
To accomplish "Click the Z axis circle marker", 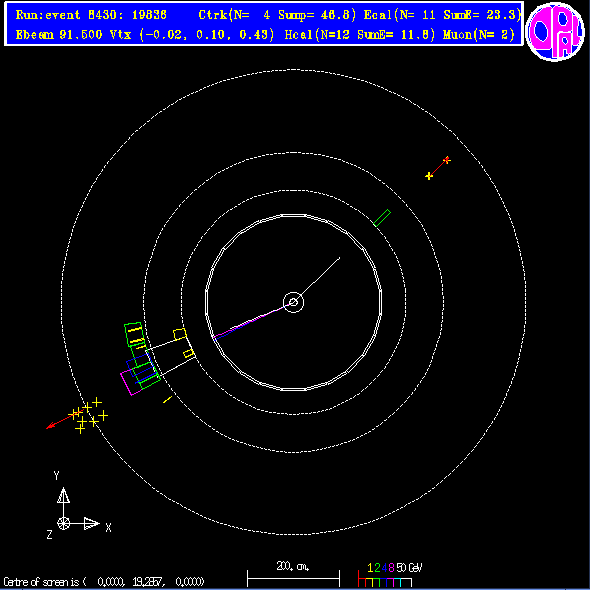I will (x=63, y=523).
